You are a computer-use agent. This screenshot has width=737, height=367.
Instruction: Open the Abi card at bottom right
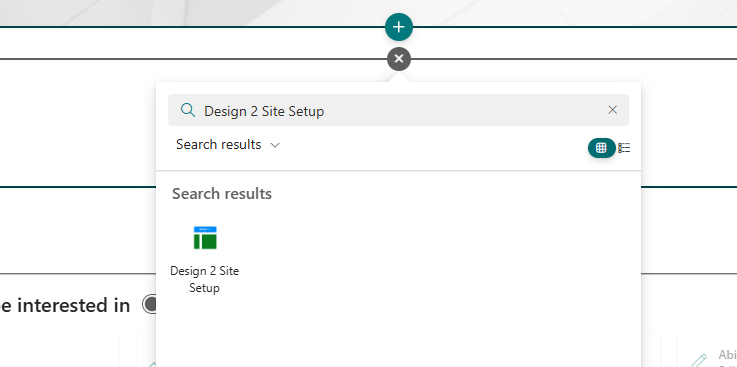click(707, 351)
